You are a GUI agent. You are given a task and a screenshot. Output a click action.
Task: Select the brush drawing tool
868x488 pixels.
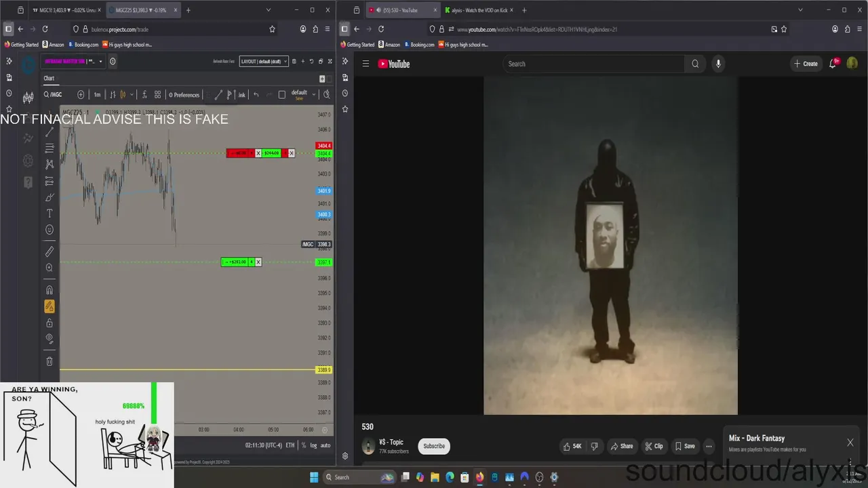coord(50,197)
